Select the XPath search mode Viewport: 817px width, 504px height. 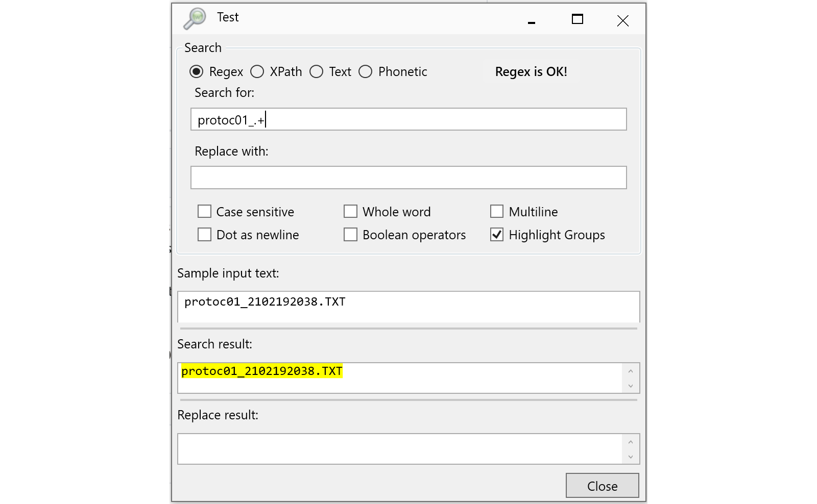(257, 72)
